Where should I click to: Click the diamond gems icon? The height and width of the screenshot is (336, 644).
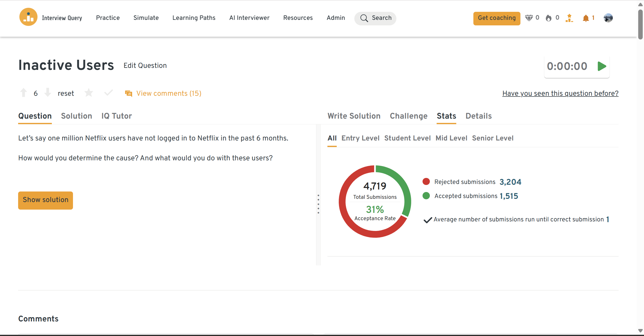pos(529,18)
